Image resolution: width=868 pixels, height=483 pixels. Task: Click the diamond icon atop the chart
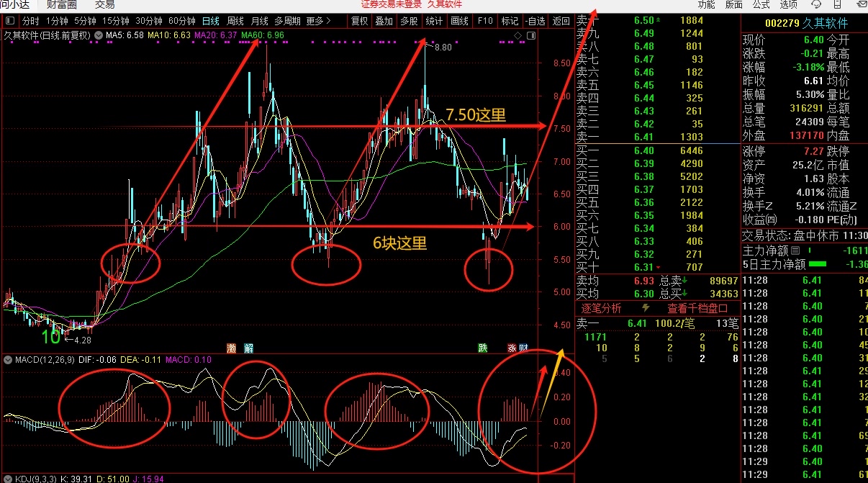[x=517, y=35]
